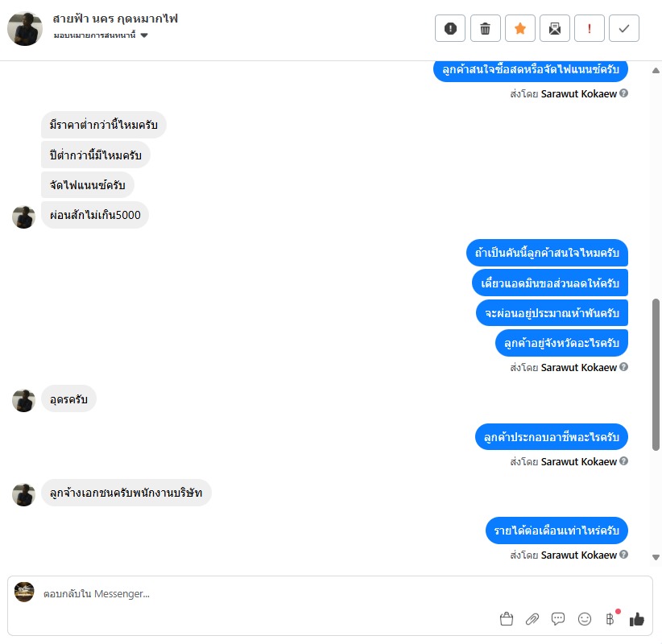
Task: Click the chat scrollbar thumb
Action: tap(656, 375)
